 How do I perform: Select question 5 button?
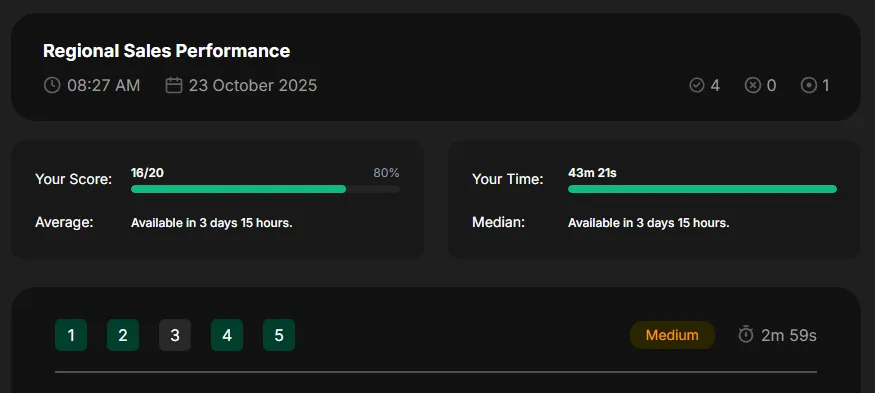pos(279,335)
